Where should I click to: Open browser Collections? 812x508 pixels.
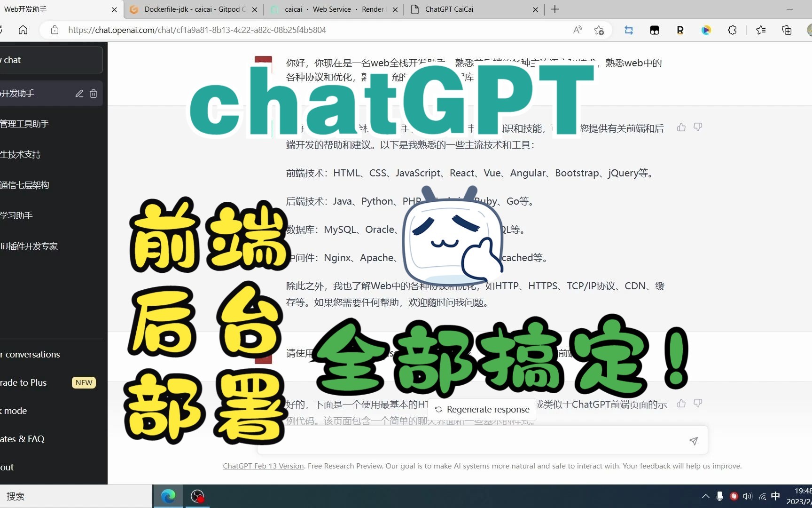pos(787,30)
